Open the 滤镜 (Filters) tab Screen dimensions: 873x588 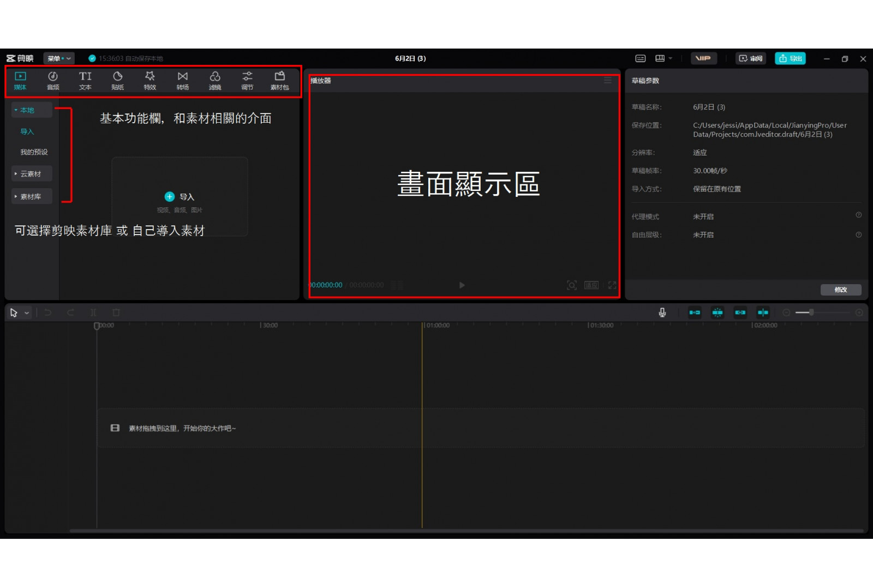point(215,81)
